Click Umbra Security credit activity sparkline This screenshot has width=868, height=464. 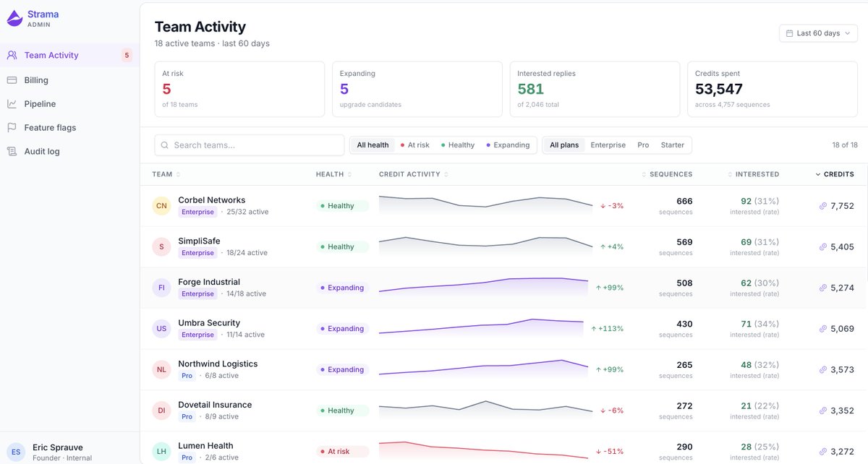pos(481,327)
